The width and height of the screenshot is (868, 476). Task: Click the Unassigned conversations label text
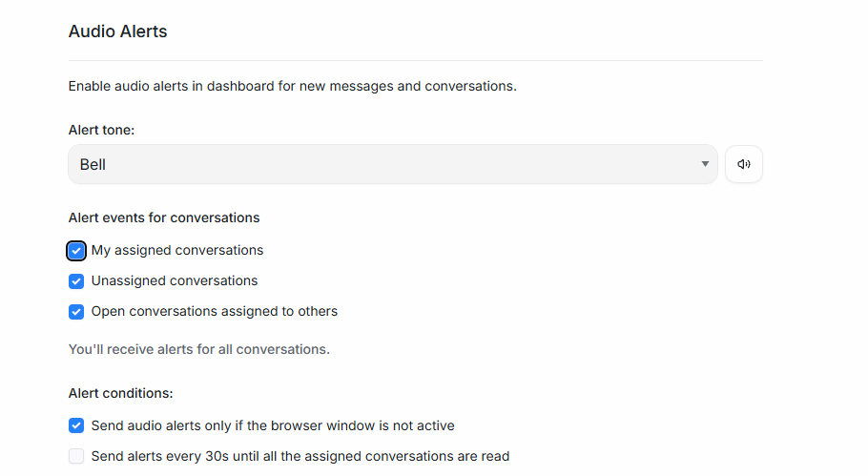(x=175, y=281)
